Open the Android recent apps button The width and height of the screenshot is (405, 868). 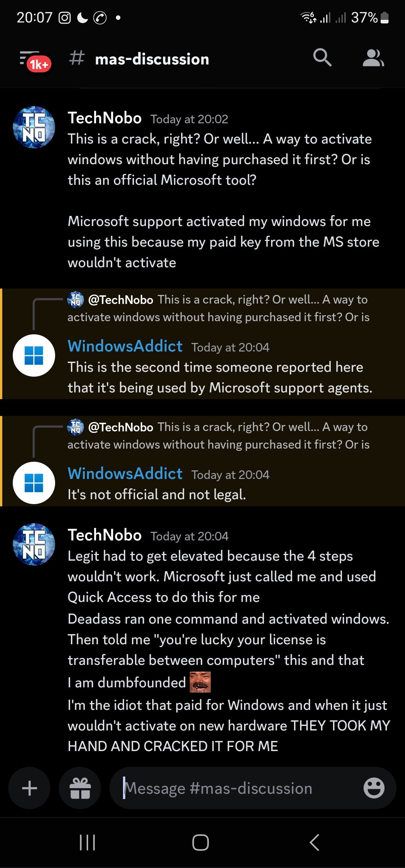[x=87, y=843]
